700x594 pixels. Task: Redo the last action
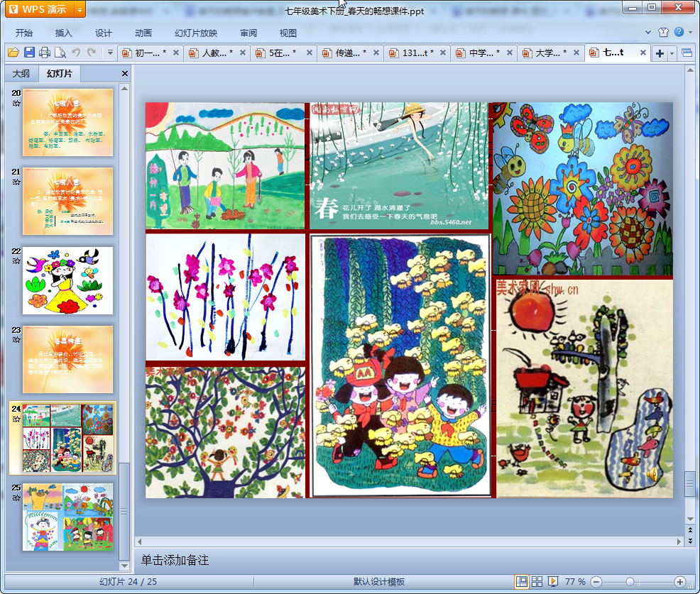click(x=92, y=53)
